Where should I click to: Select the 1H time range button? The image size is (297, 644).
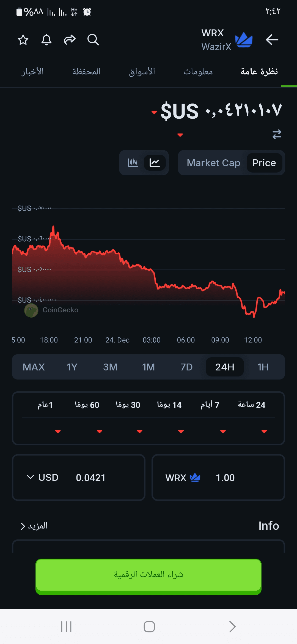pos(263,367)
